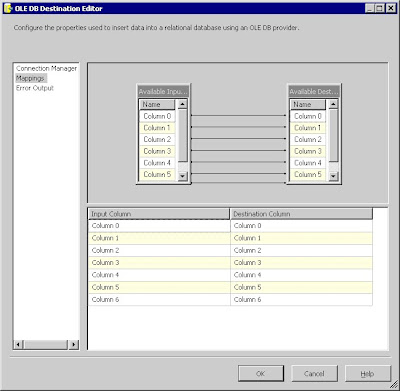Click the Cancel button
The height and width of the screenshot is (391, 400).
314,374
